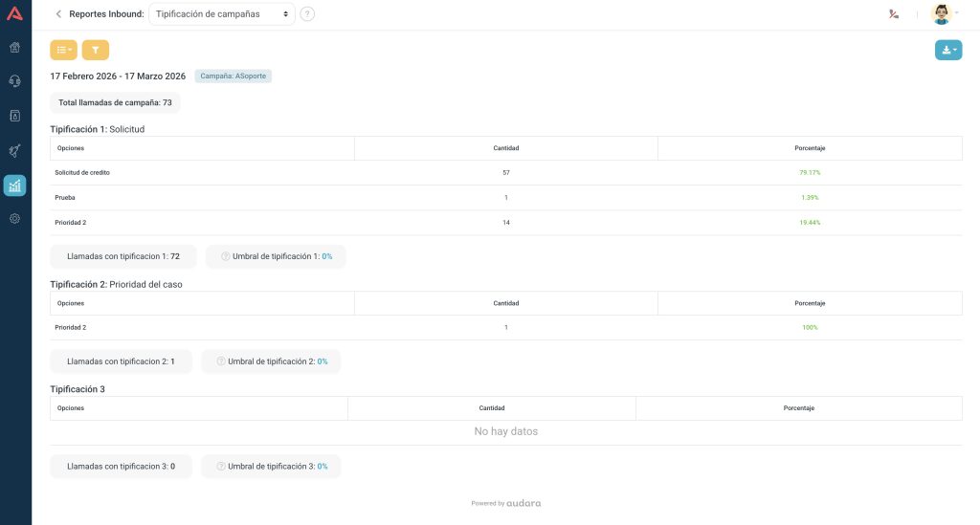Open the headset agent section in the sidebar
This screenshot has height=525, width=980.
click(x=15, y=81)
